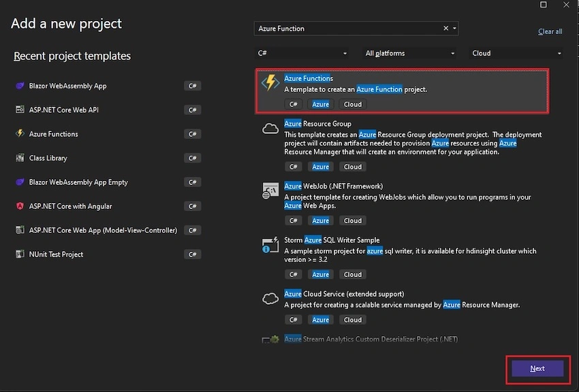Click the Blazor WebAssembly App Empty icon
The height and width of the screenshot is (392, 579).
coord(20,182)
